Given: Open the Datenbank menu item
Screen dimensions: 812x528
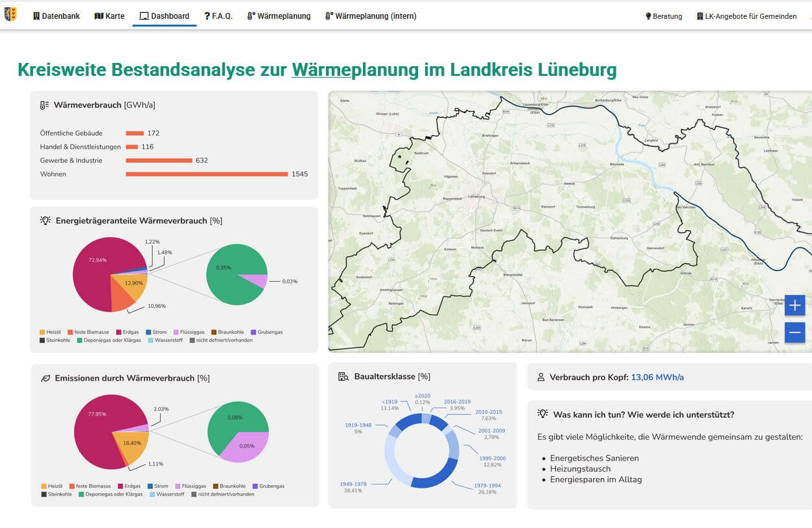Looking at the screenshot, I should point(56,16).
